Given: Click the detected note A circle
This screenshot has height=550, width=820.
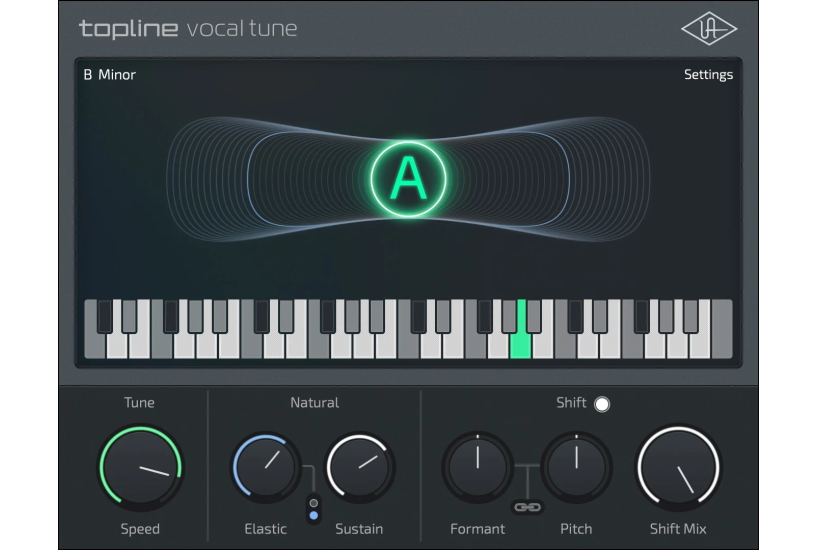Looking at the screenshot, I should [x=408, y=179].
